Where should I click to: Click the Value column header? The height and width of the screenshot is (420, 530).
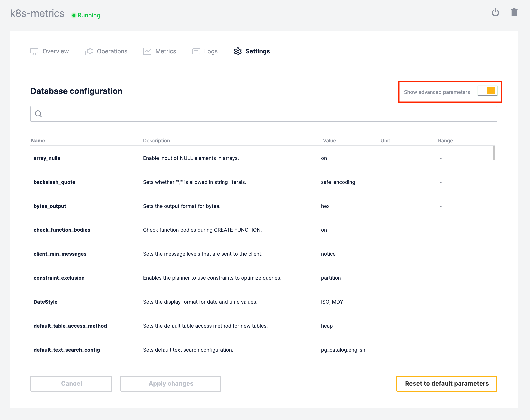[x=329, y=141]
